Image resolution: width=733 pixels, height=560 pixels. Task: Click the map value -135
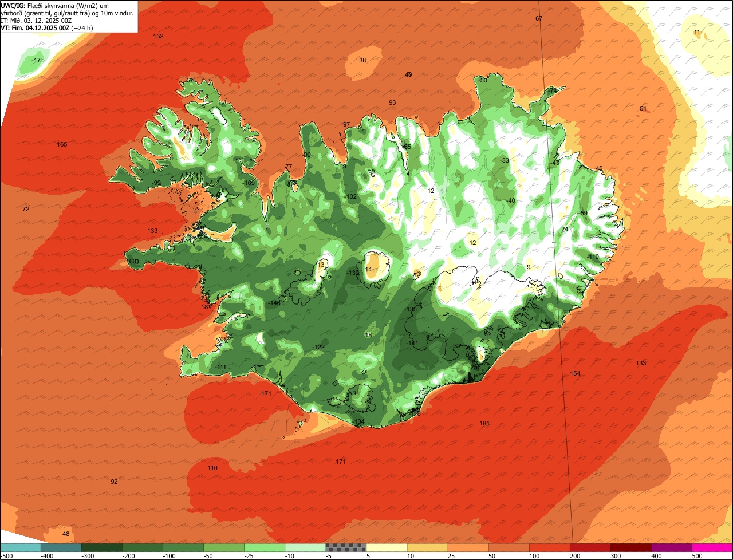pyautogui.click(x=411, y=309)
